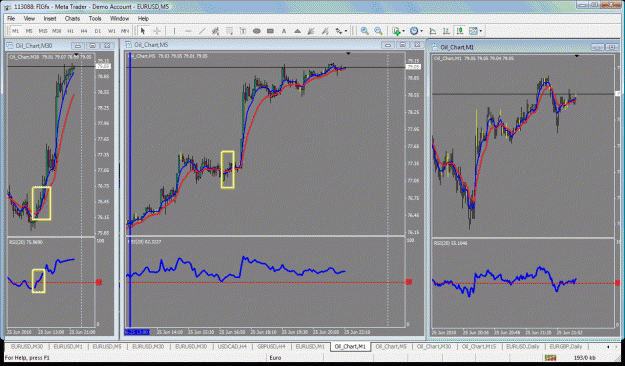The width and height of the screenshot is (625, 366).
Task: Switch to the USDCAD,H4 chart tab
Action: tap(232, 347)
